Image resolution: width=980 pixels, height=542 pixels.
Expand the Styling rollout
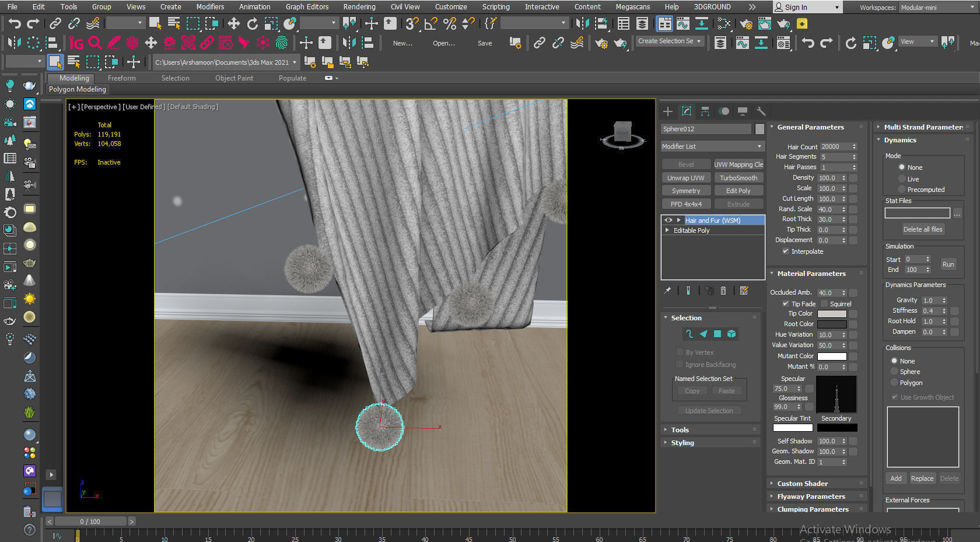(x=710, y=443)
